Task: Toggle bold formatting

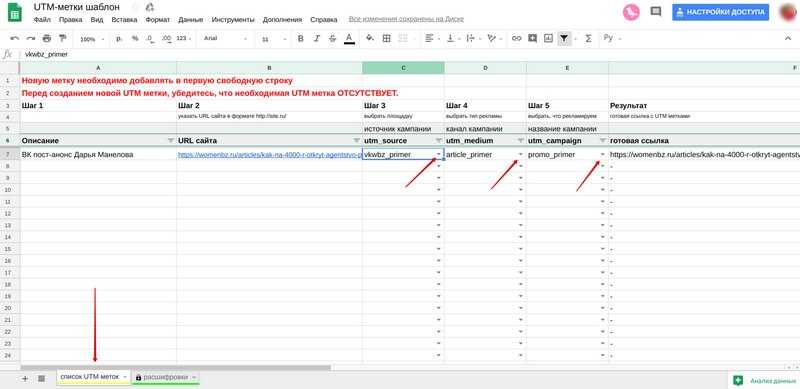Action: tap(301, 39)
